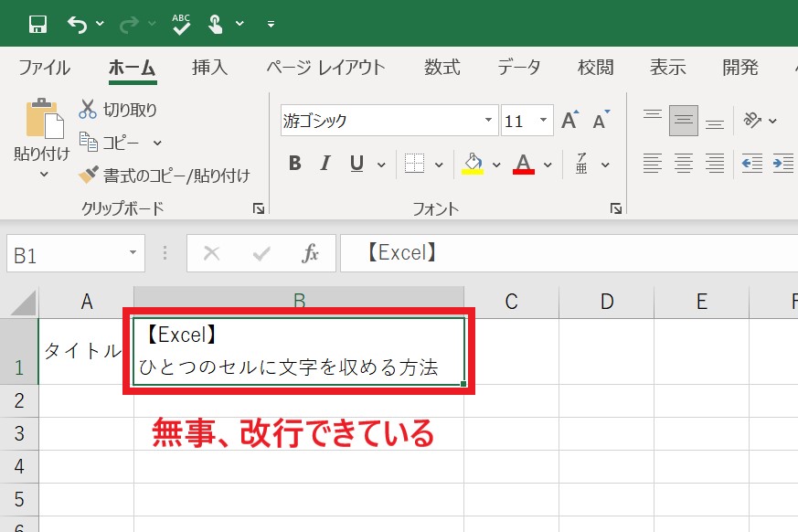The height and width of the screenshot is (532, 798).
Task: Open the fill color dropdown
Action: [496, 165]
